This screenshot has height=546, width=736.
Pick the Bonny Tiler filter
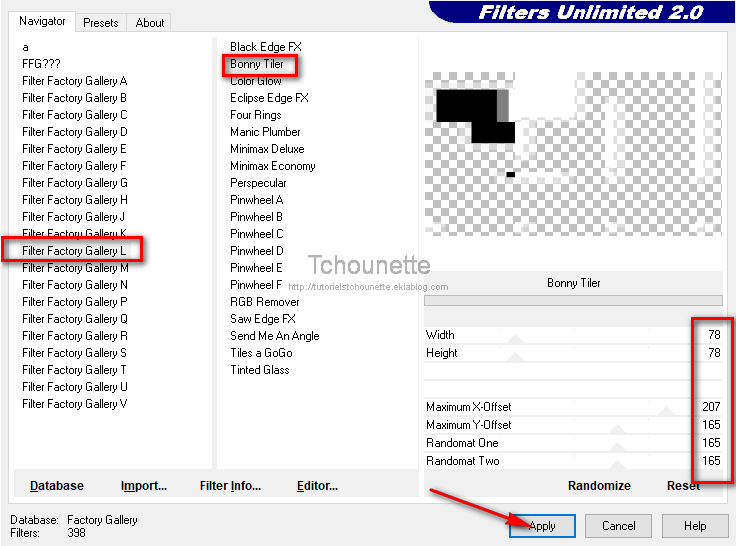pyautogui.click(x=257, y=64)
